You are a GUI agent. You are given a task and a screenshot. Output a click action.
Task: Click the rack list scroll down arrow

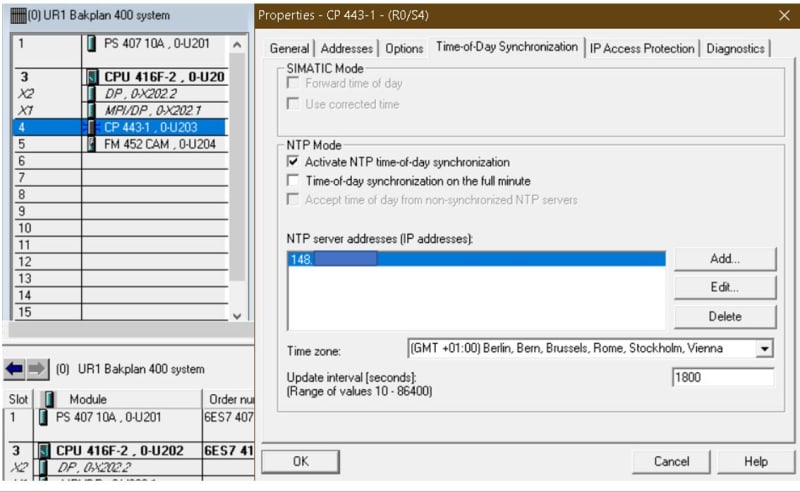click(x=237, y=316)
